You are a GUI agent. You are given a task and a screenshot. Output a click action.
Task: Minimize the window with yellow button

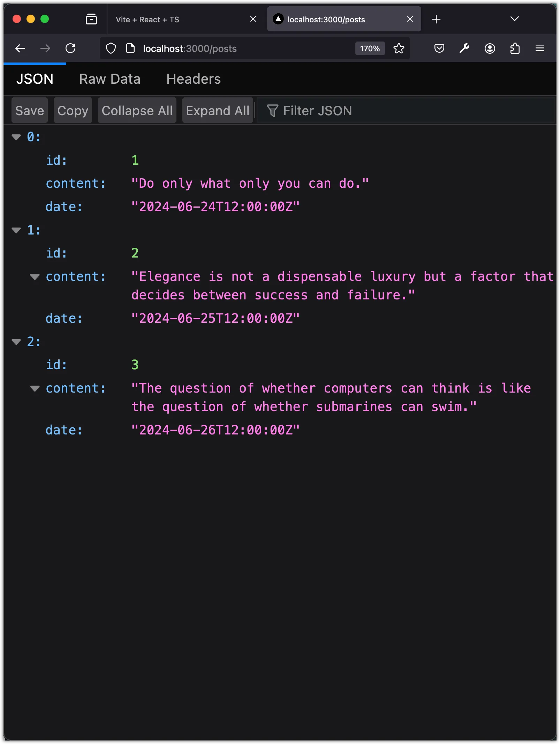31,19
